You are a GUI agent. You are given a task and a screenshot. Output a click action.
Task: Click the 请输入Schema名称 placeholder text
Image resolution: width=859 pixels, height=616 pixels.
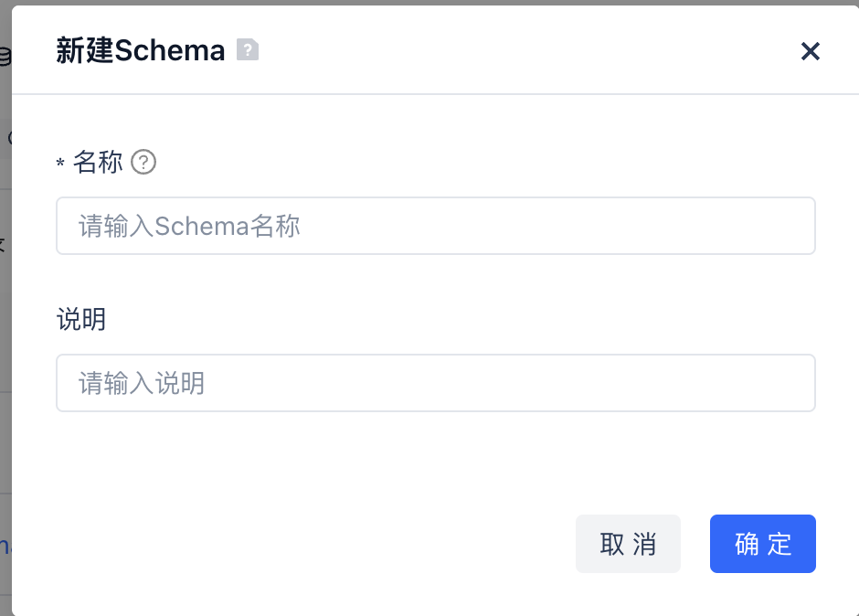point(189,226)
